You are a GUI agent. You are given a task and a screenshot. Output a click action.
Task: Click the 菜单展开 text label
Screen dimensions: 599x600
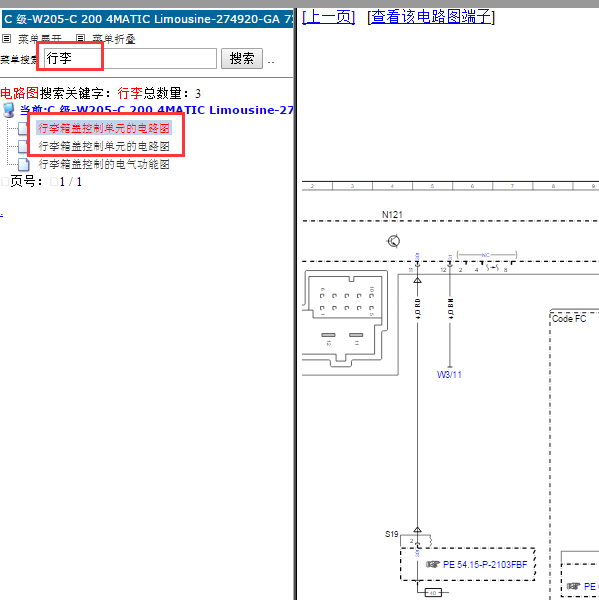pos(40,39)
